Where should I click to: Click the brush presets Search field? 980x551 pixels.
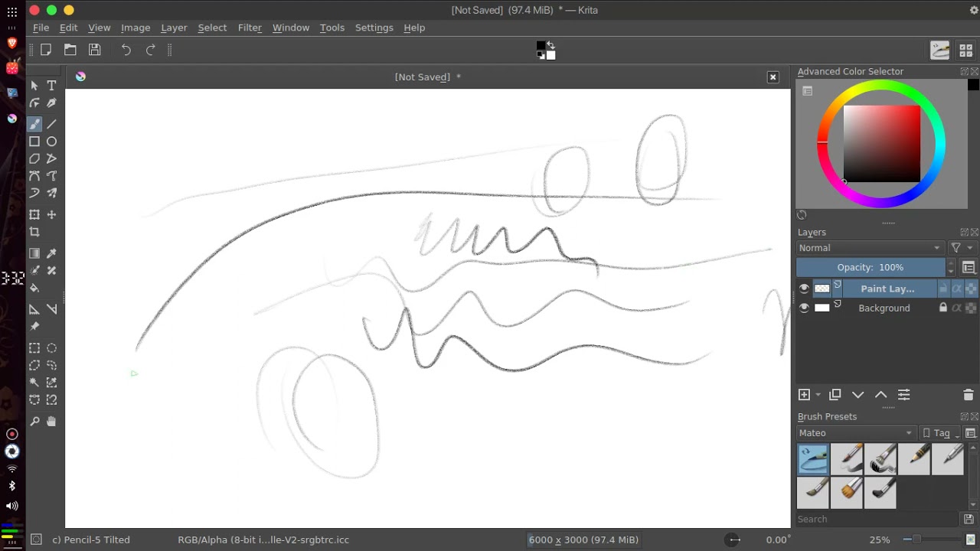pos(877,519)
